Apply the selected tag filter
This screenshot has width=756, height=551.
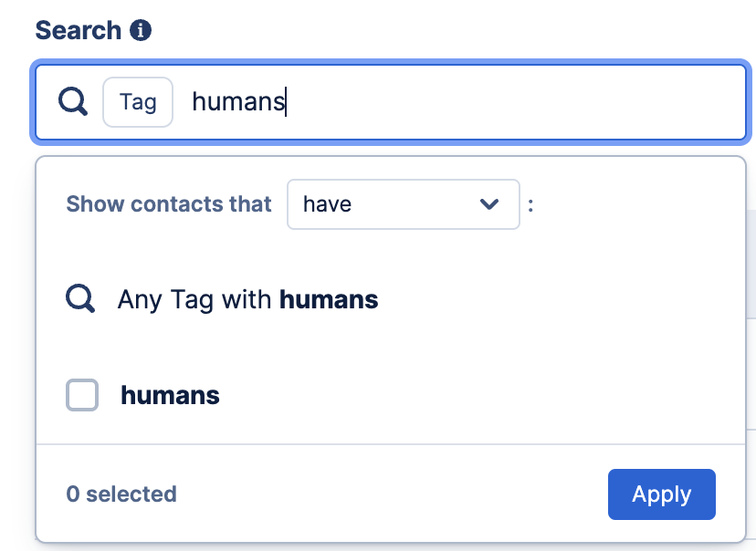661,494
